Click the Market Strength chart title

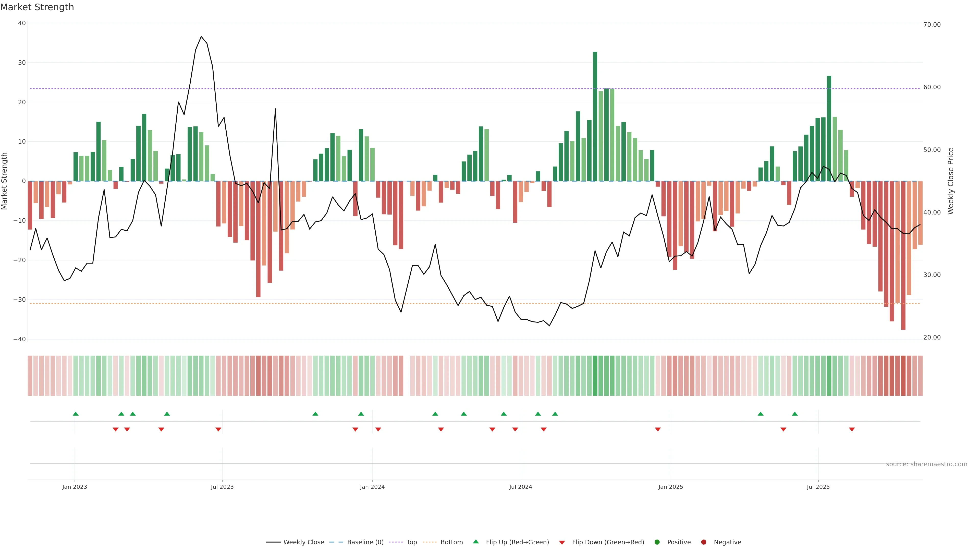(37, 7)
